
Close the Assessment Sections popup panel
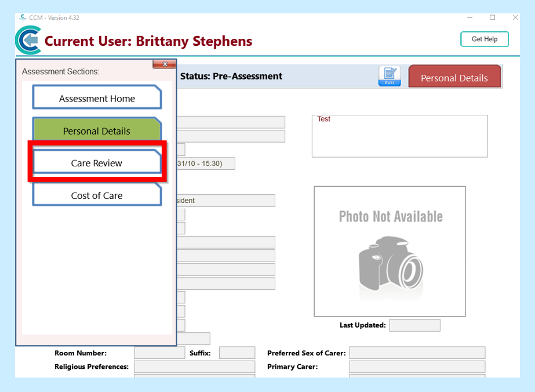coord(165,64)
